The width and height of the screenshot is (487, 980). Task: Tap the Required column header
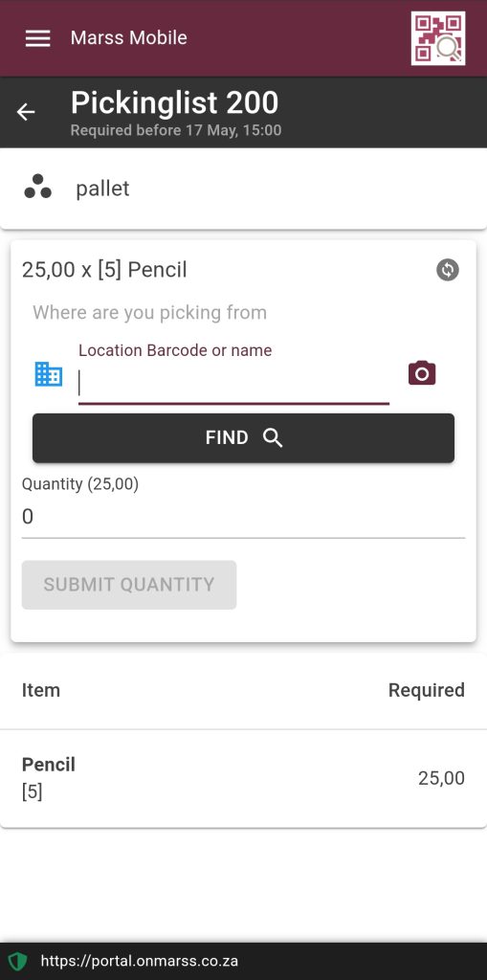(x=427, y=690)
